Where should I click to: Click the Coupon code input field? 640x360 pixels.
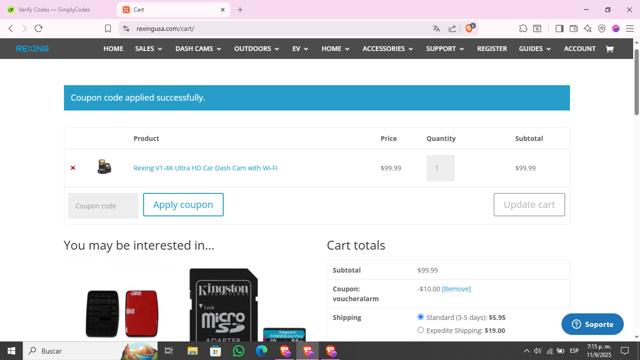[103, 206]
